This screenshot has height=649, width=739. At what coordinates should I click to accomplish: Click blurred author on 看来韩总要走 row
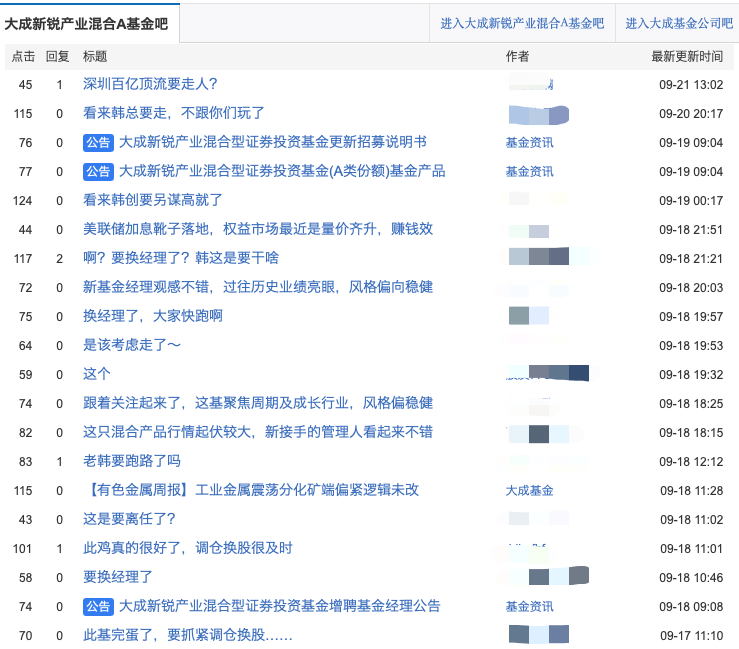(539, 115)
